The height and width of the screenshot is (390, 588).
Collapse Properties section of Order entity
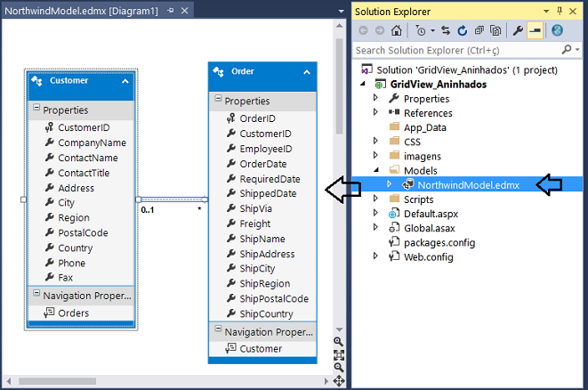(218, 98)
